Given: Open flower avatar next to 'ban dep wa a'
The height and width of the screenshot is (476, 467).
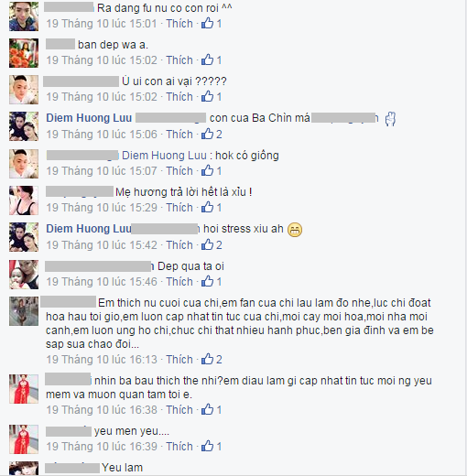Looking at the screenshot, I should (24, 53).
